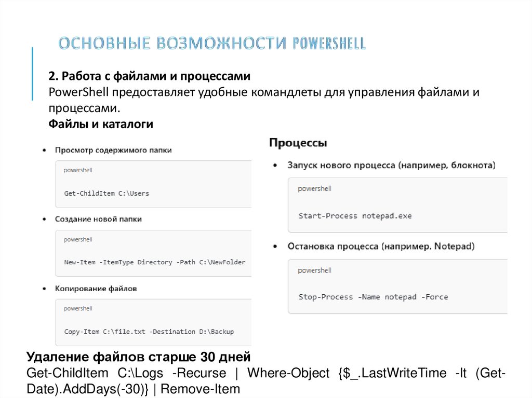
Task: Click the bullet 'Копирование файлов'
Action: (x=96, y=289)
